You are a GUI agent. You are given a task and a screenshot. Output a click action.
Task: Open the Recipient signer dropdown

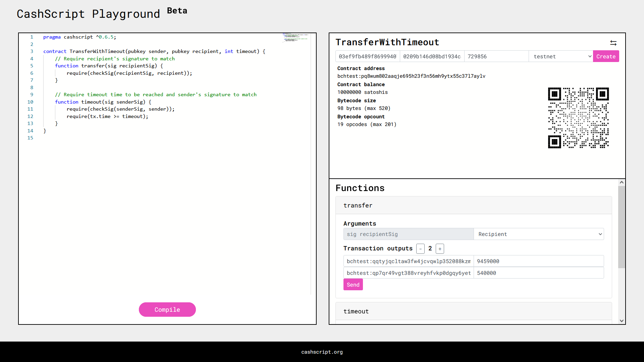pyautogui.click(x=539, y=234)
